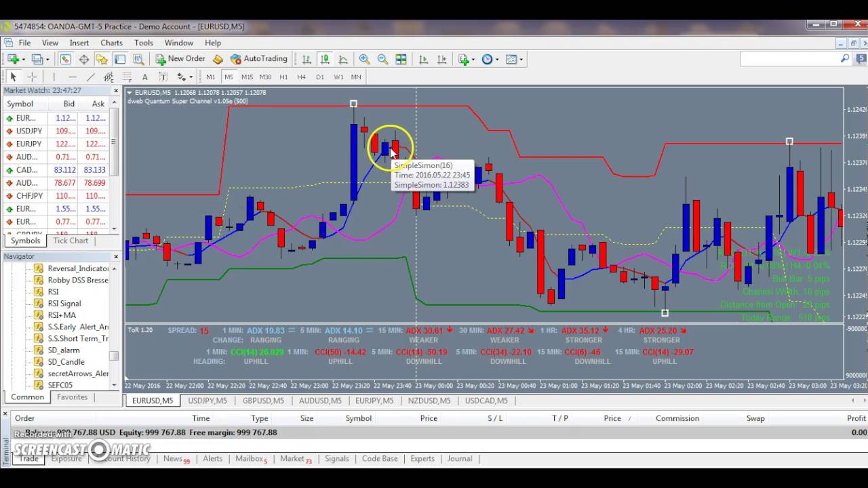Open the Code Base terminal tab
Viewport: 868px width, 488px height.
380,458
